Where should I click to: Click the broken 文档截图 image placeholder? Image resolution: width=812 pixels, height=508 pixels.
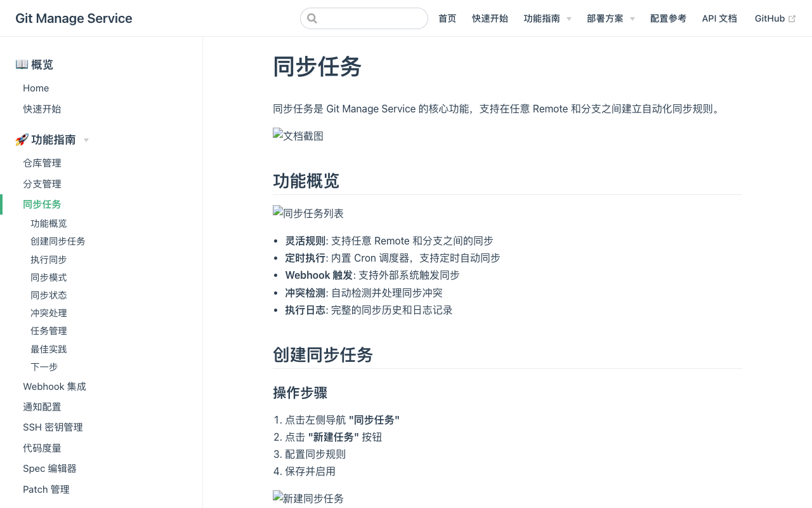tap(298, 135)
